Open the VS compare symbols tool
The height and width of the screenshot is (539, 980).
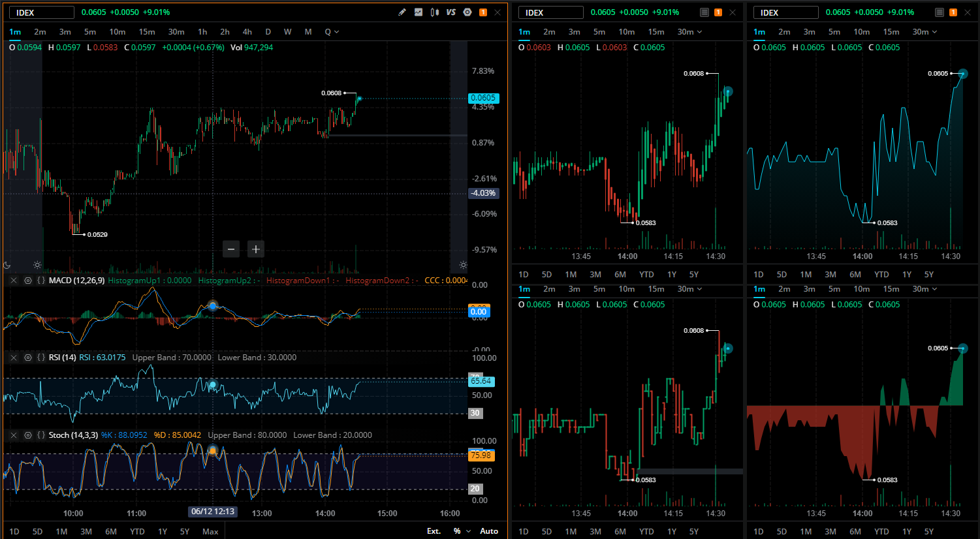[451, 12]
